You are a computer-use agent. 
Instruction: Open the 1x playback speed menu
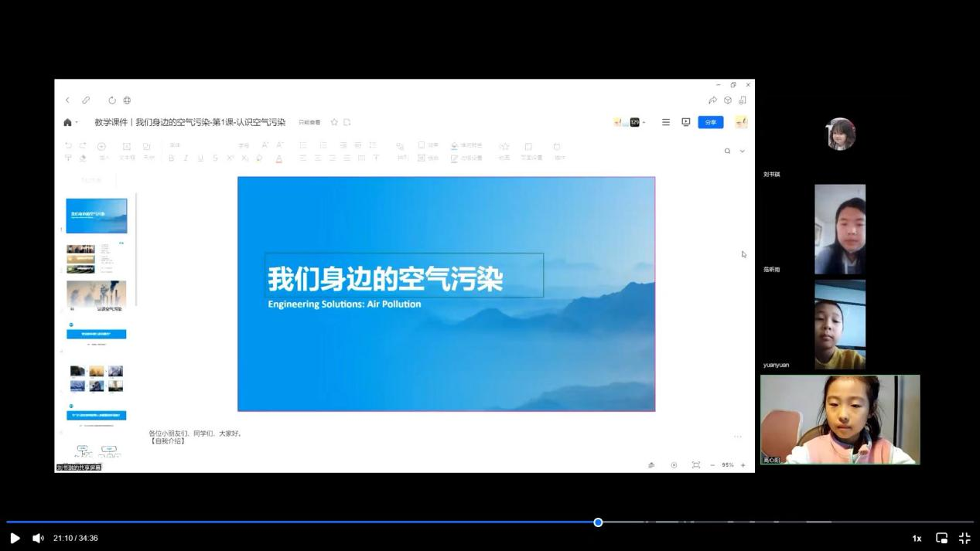[x=917, y=539]
